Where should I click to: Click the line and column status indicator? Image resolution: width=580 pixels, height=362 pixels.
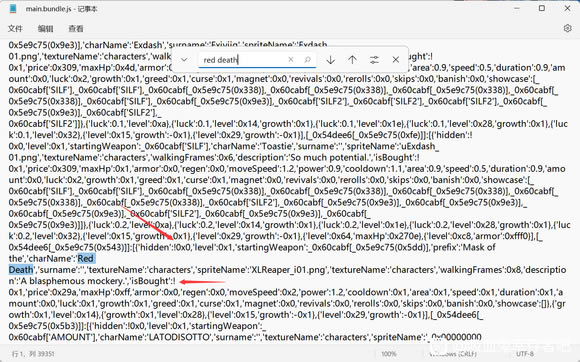coord(33,354)
